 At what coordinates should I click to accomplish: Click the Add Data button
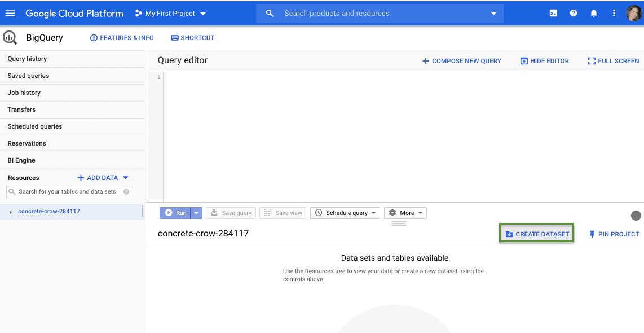tap(98, 178)
